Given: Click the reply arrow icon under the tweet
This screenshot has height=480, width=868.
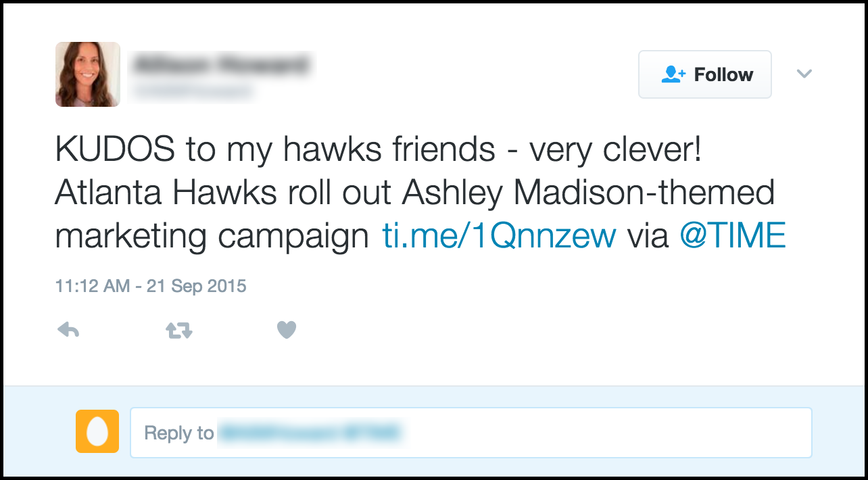Looking at the screenshot, I should (68, 330).
